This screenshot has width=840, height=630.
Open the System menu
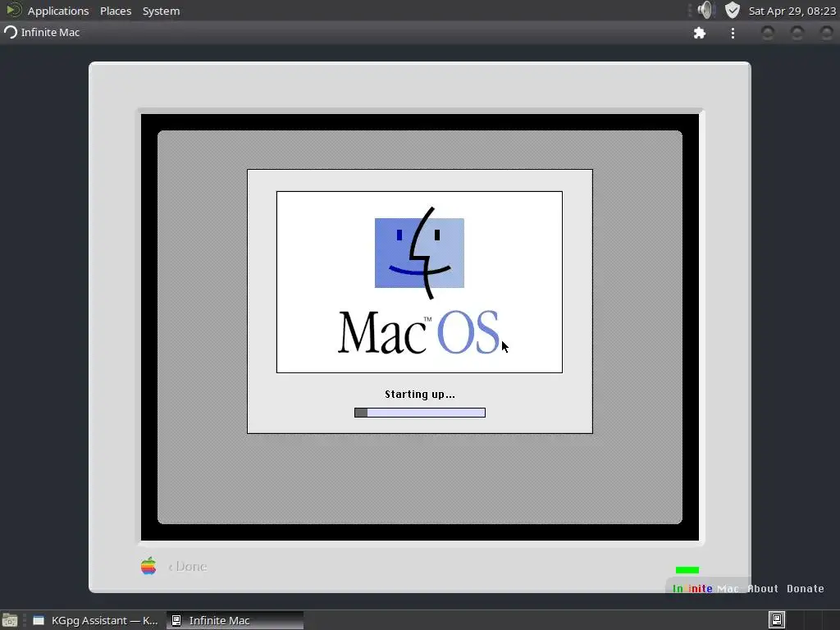(161, 11)
